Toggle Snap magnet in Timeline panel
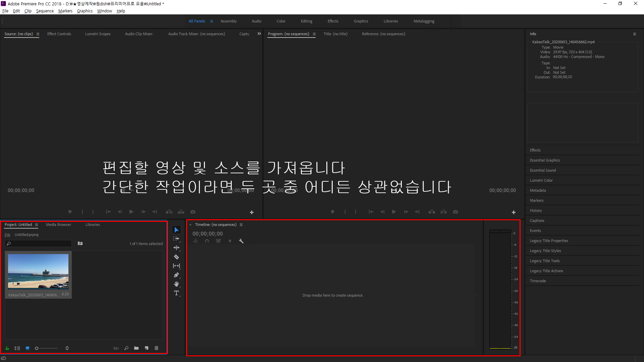Image resolution: width=644 pixels, height=362 pixels. tap(207, 241)
